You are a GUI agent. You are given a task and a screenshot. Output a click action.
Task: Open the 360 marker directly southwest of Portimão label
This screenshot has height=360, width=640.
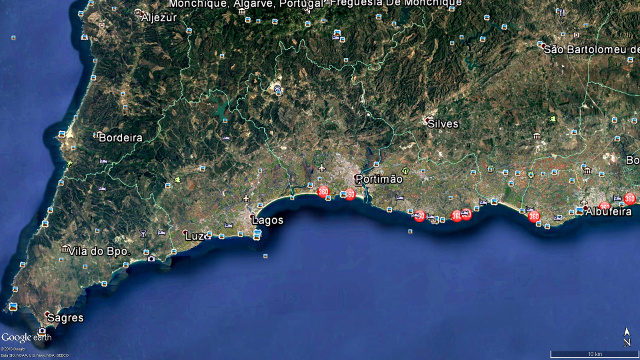click(x=350, y=194)
